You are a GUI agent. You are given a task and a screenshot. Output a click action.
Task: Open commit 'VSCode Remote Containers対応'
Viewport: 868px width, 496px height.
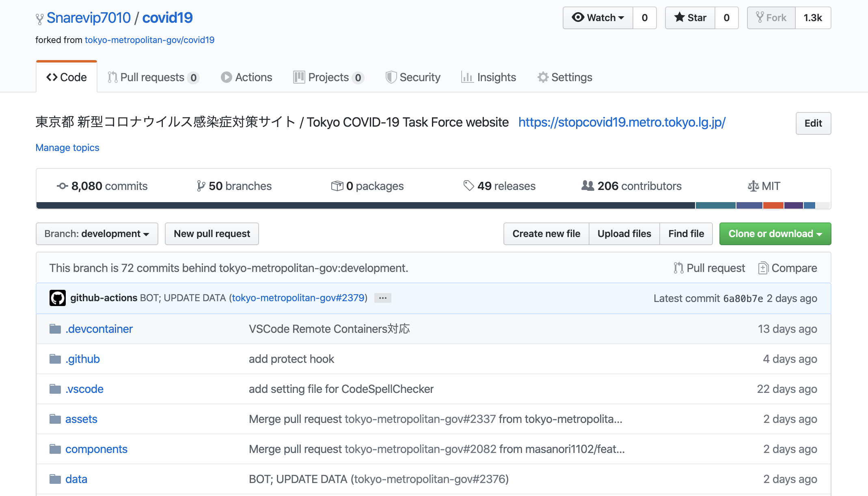point(329,329)
